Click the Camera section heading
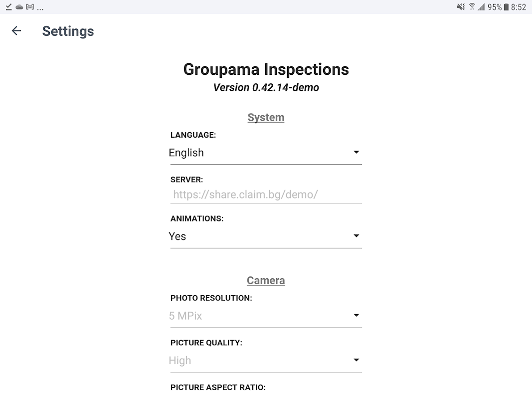Screen dimensions: 532x399 tap(266, 281)
